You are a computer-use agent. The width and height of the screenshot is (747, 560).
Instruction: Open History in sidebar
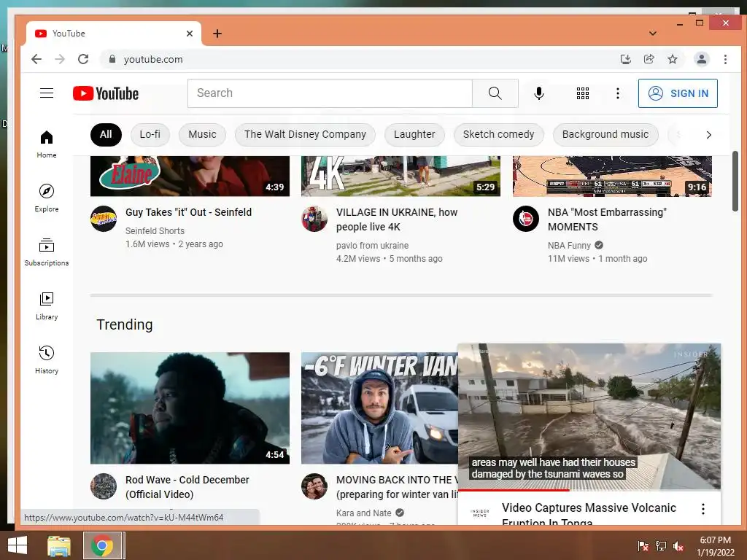coord(47,359)
